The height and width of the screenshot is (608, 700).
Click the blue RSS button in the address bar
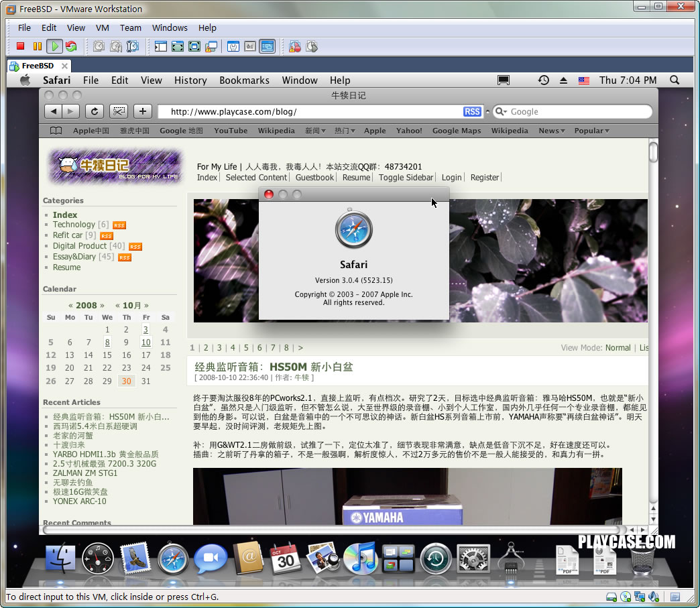(472, 111)
